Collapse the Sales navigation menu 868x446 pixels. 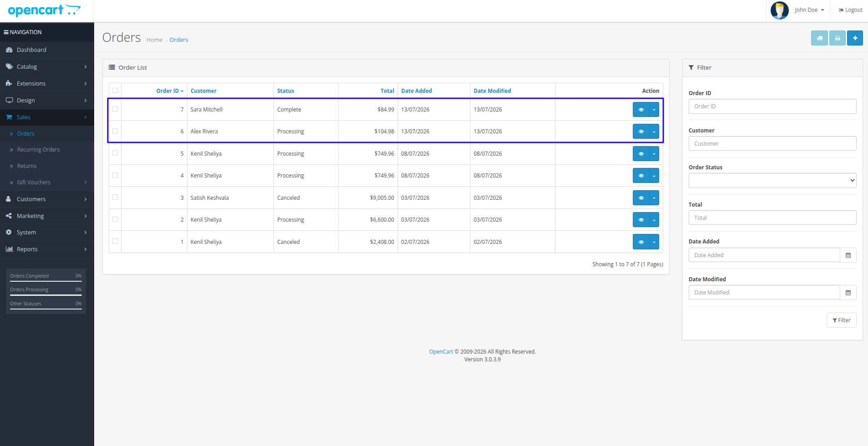[47, 117]
